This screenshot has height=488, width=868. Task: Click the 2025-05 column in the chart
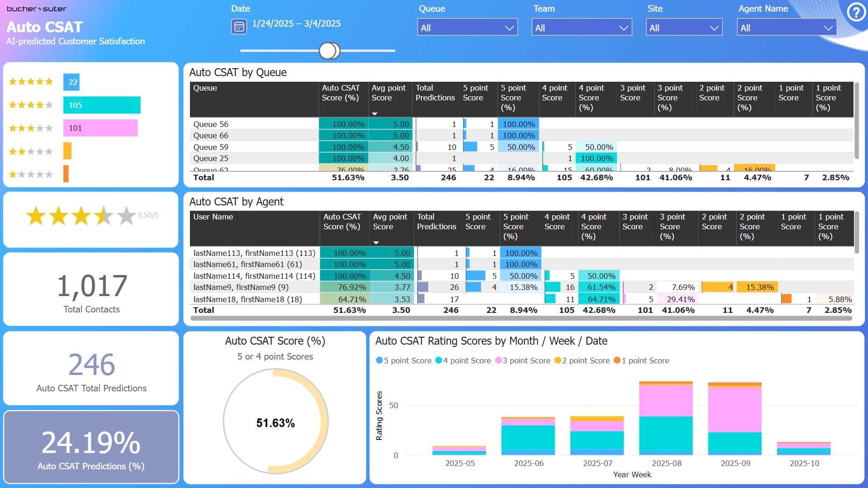(x=459, y=450)
